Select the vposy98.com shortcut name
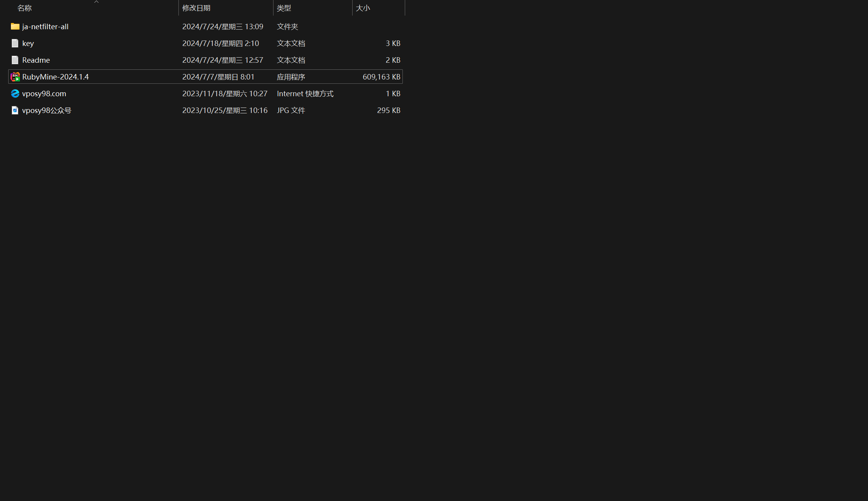This screenshot has height=501, width=868. (x=44, y=93)
